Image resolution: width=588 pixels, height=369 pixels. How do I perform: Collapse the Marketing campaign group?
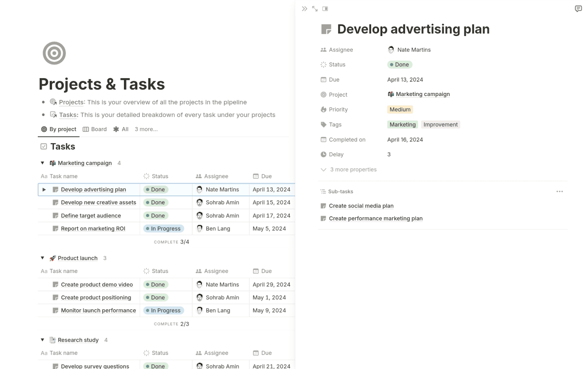click(42, 163)
